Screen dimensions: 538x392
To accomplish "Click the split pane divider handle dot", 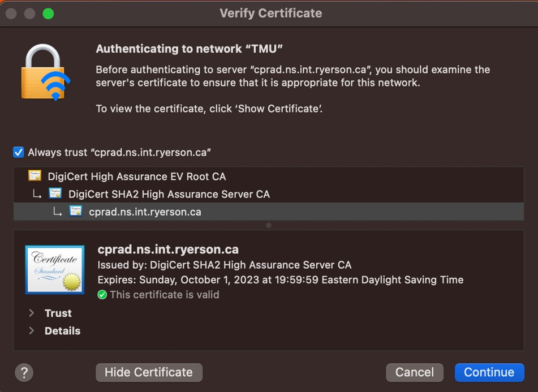I will [269, 225].
